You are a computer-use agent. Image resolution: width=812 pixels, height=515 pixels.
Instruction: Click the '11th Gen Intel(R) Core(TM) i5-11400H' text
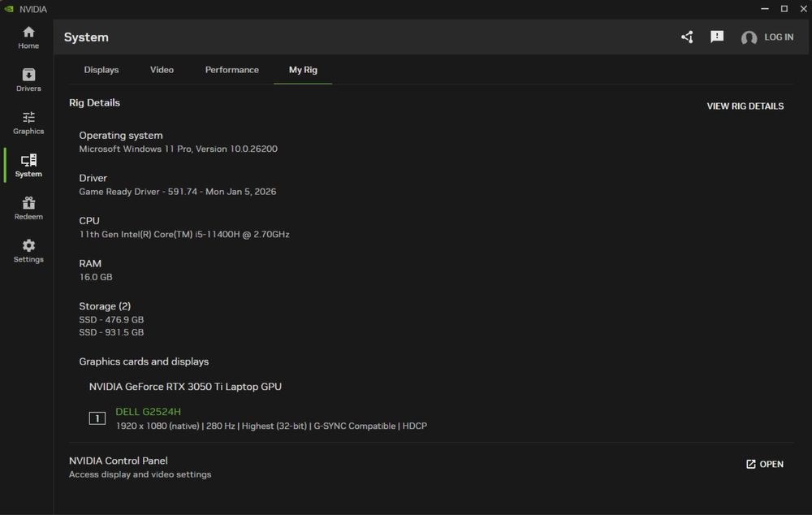(184, 234)
